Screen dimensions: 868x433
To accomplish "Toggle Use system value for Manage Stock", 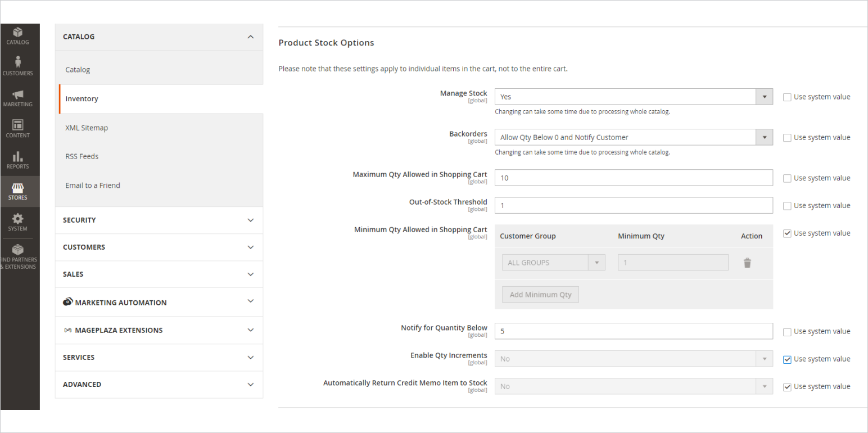I will [787, 97].
